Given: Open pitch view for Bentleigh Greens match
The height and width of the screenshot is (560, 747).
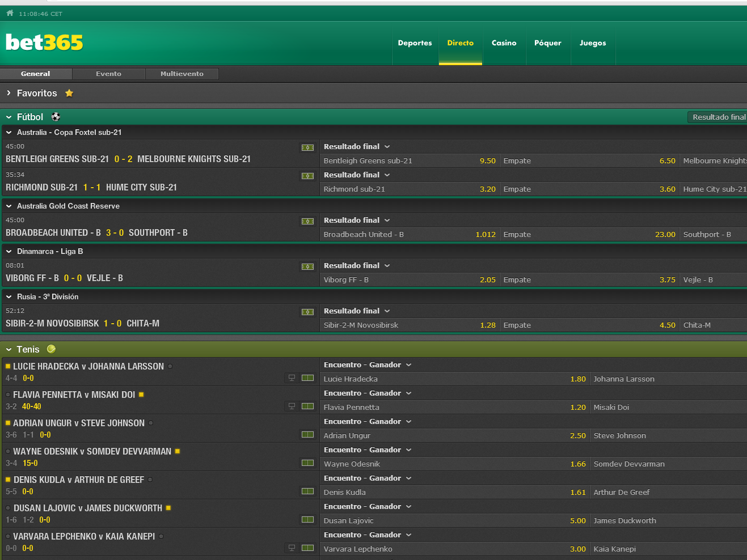Looking at the screenshot, I should pos(307,147).
